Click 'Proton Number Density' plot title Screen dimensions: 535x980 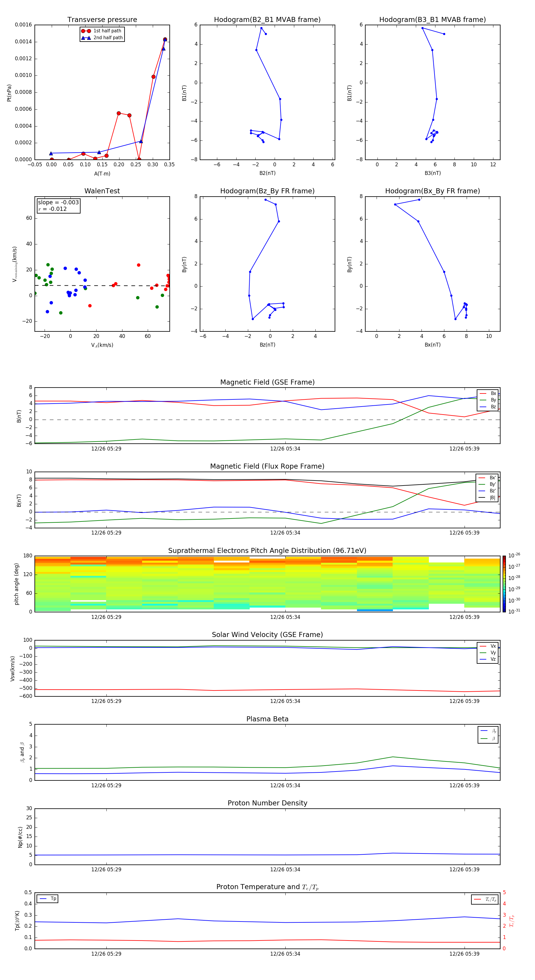[x=267, y=803]
